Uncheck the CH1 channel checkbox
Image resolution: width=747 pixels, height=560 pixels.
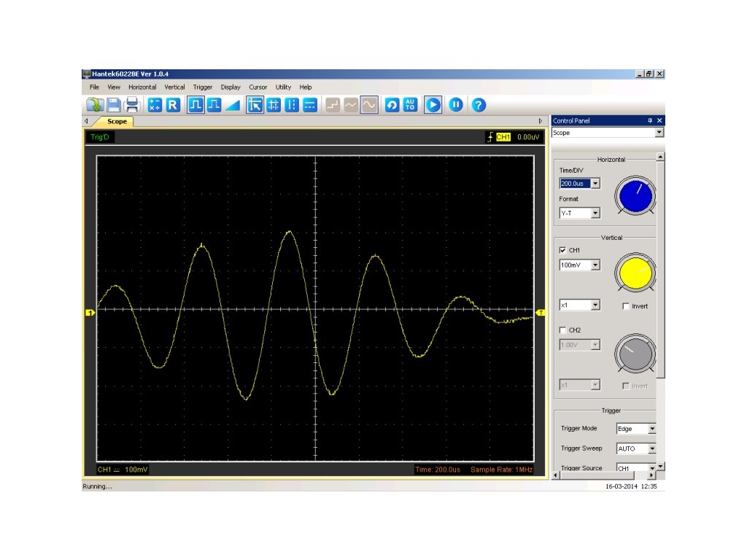[562, 250]
